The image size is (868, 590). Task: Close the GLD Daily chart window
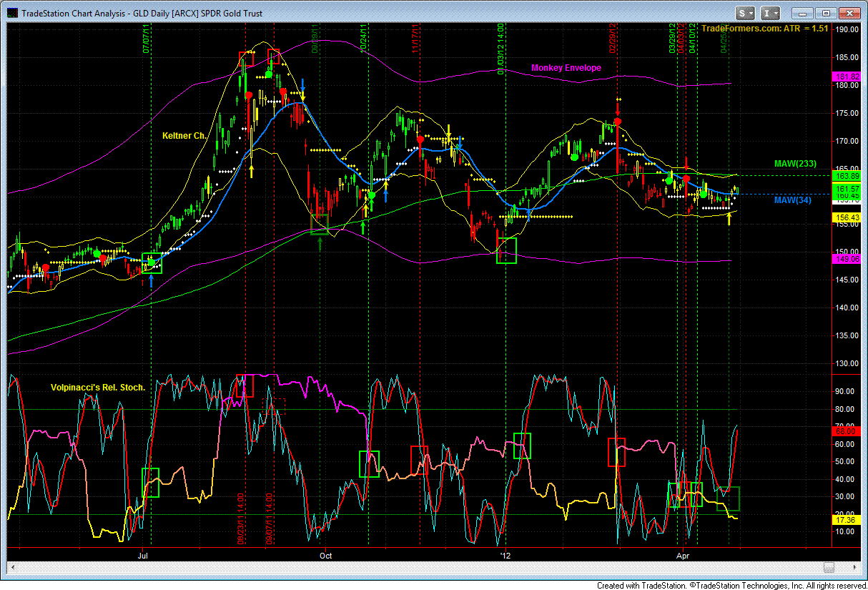[x=849, y=13]
